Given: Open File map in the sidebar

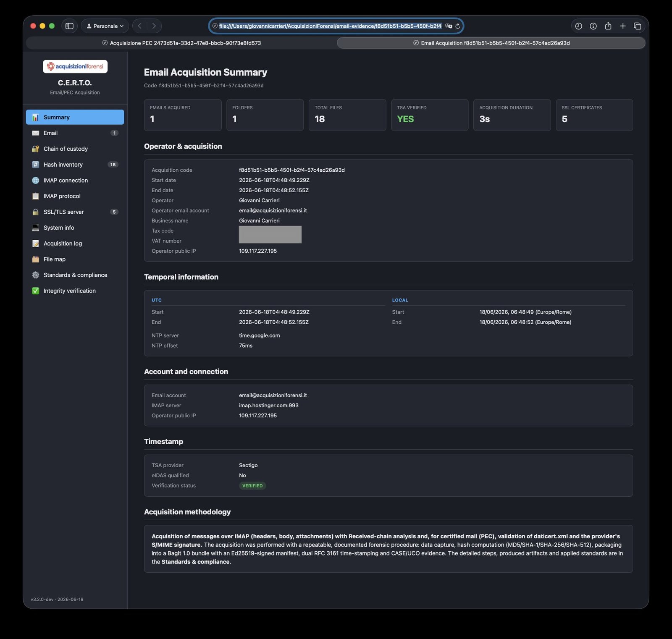Looking at the screenshot, I should click(75, 259).
